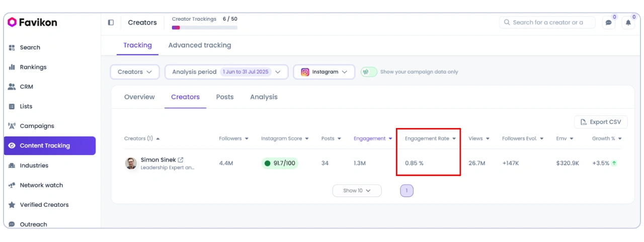Viewport: 644px width, 242px height.
Task: Open the Instagram platform dropdown
Action: click(x=324, y=72)
